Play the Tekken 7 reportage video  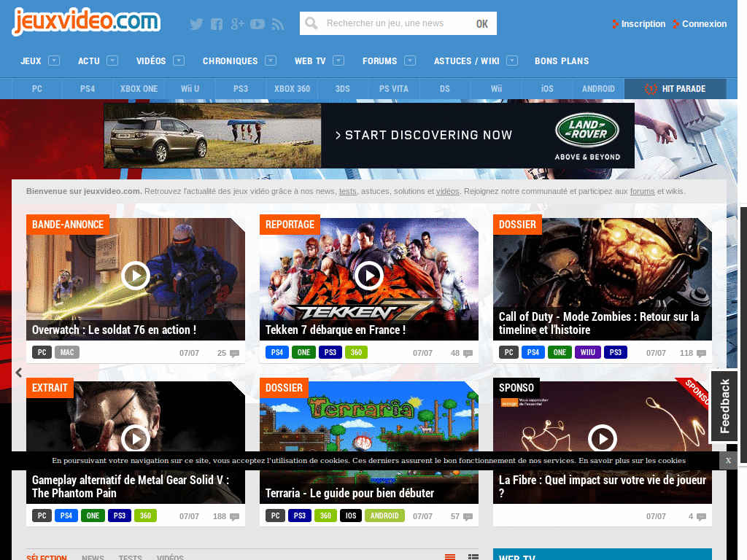tap(369, 276)
